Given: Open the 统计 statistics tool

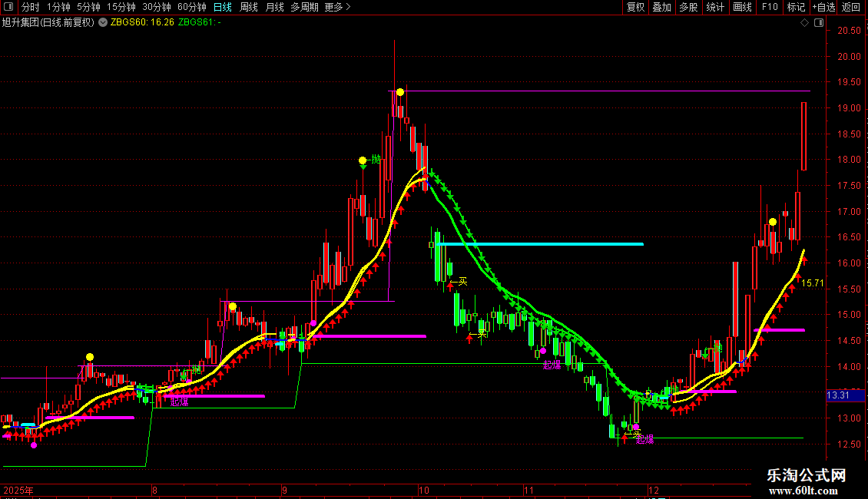Looking at the screenshot, I should click(715, 7).
